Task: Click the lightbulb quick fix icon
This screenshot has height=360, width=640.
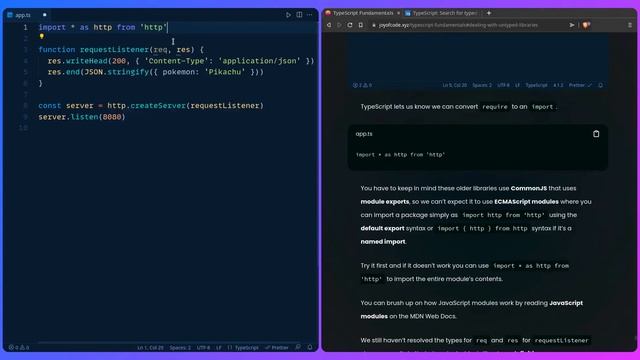Action: click(x=42, y=36)
